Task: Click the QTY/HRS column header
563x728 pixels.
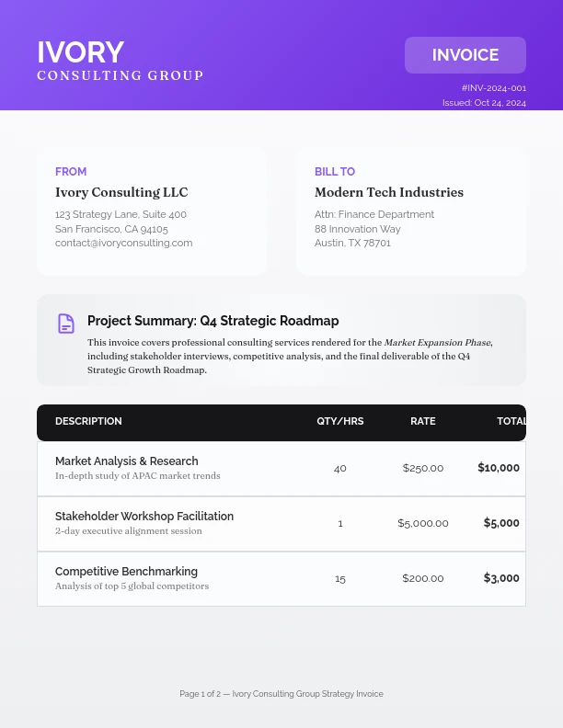Action: (340, 422)
